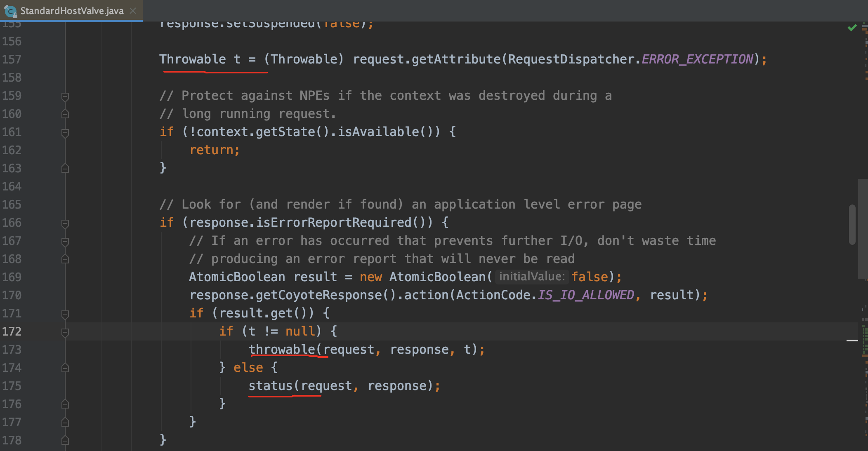This screenshot has width=868, height=451.
Task: Click the fold end marker at line 174
Action: (x=65, y=368)
